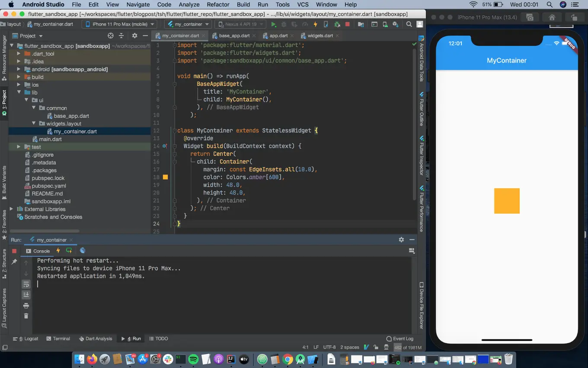Open Run panel settings via the gear icon
588x368 pixels.
(x=401, y=239)
